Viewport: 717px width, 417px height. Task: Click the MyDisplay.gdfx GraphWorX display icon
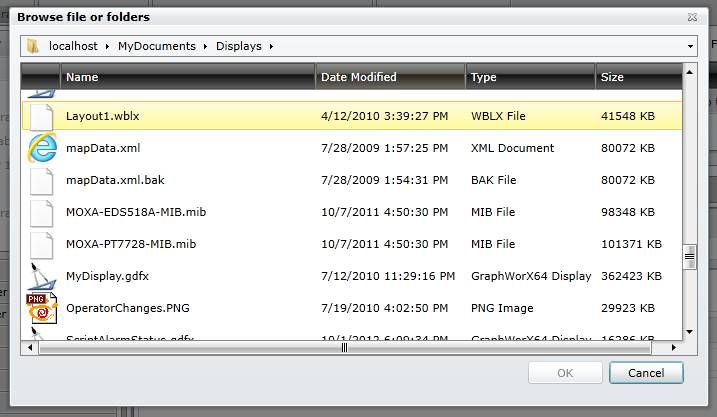click(41, 276)
